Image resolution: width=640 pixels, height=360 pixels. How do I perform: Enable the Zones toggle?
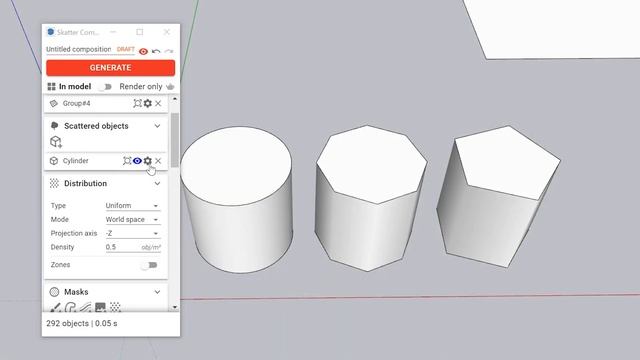tap(149, 265)
